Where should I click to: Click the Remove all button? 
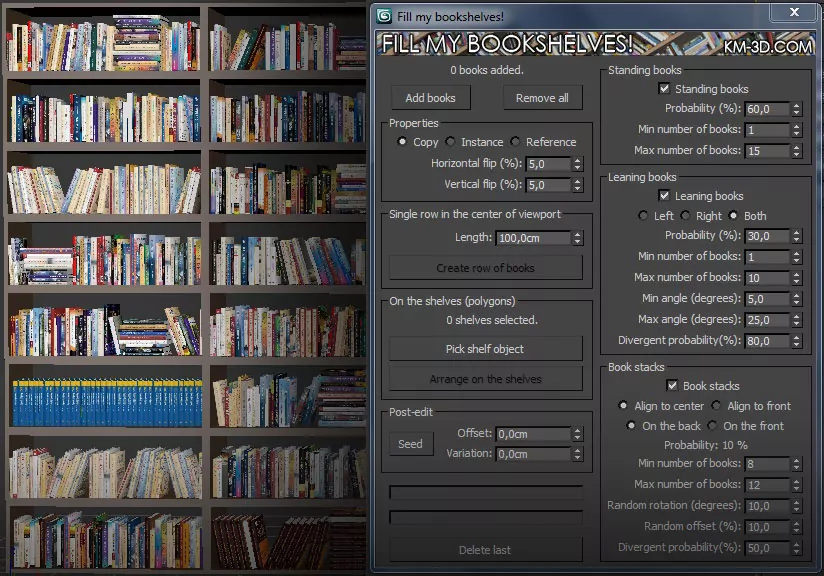pos(542,98)
